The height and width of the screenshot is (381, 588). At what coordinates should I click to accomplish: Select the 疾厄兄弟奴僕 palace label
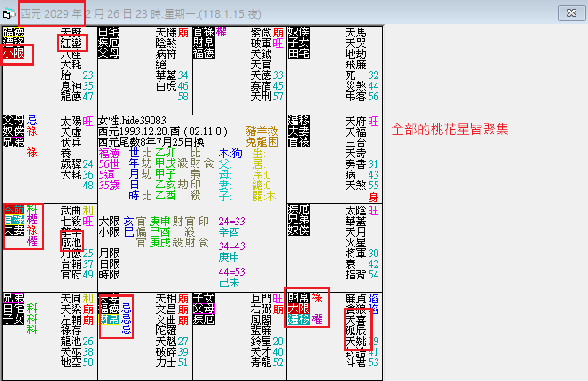299,221
